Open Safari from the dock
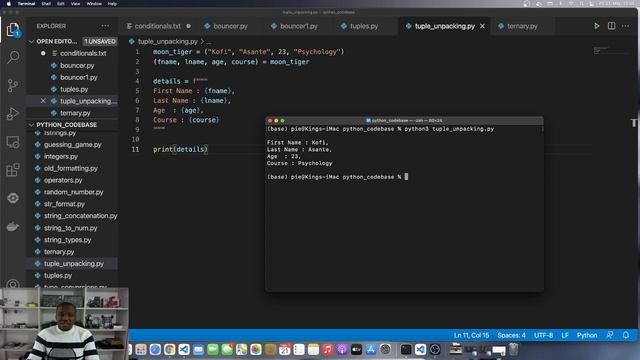Image resolution: width=640 pixels, height=360 pixels. (x=155, y=349)
